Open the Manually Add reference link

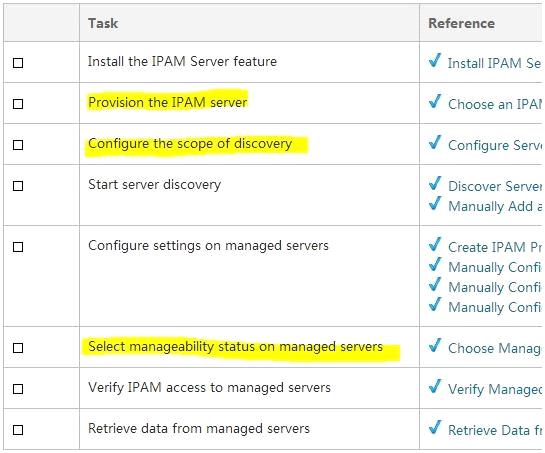tap(495, 206)
